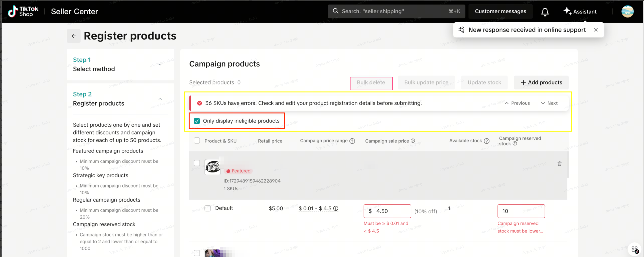Screen dimensions: 644x257
Task: Click the back arrow beside Register products
Action: [74, 36]
